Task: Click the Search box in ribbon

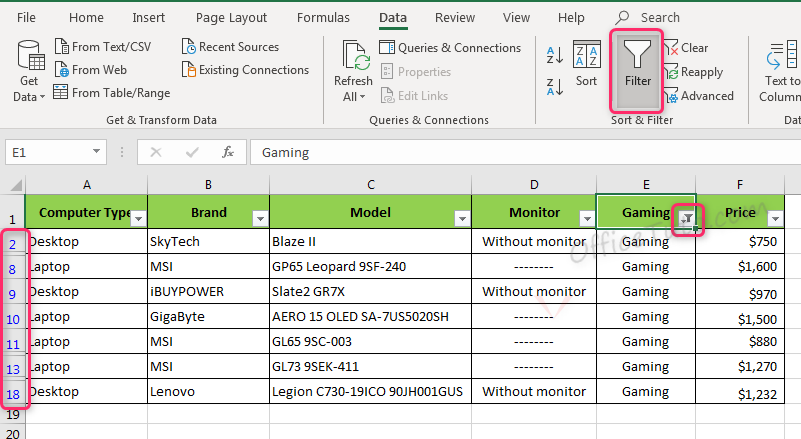Action: pos(648,17)
